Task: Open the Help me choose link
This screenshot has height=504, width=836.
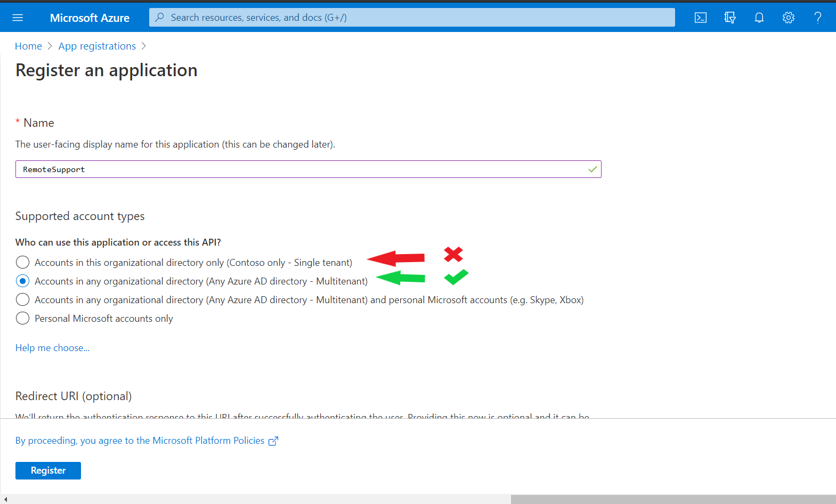Action: 52,348
